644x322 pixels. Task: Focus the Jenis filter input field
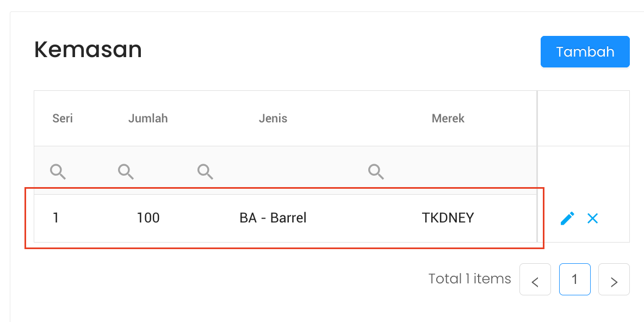283,172
